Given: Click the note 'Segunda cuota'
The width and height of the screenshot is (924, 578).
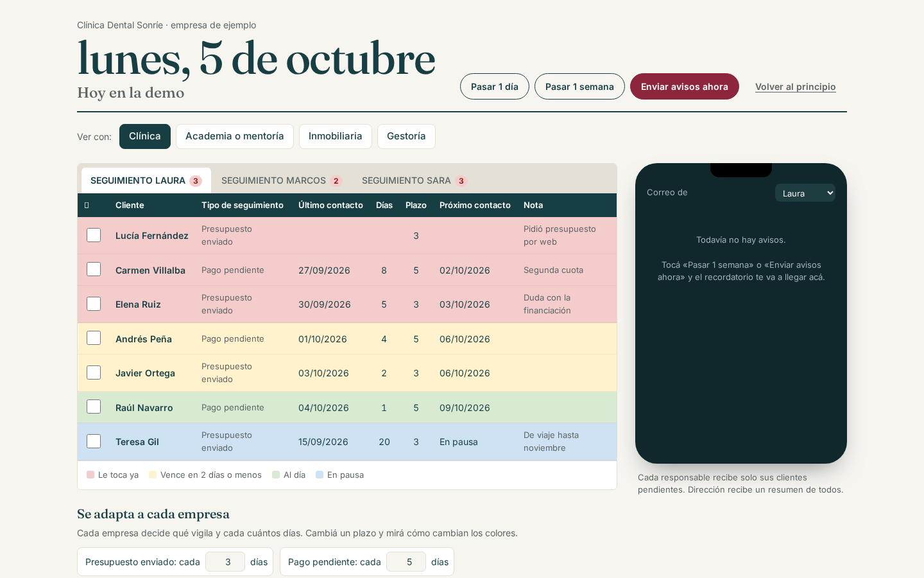Looking at the screenshot, I should (553, 270).
